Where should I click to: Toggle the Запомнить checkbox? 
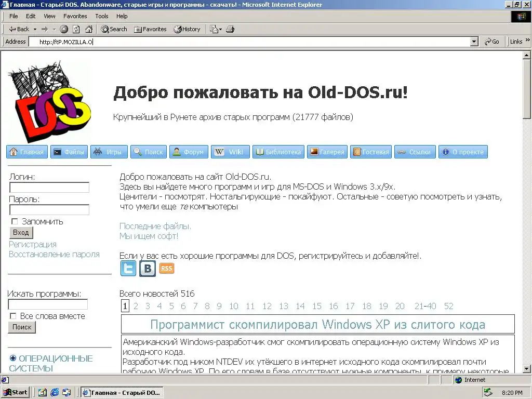[x=15, y=221]
